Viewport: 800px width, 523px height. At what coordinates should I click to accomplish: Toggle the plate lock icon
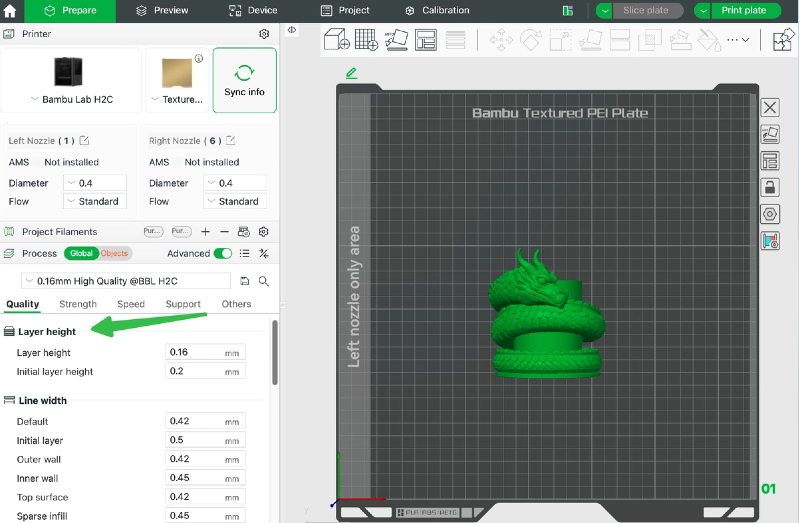click(770, 187)
